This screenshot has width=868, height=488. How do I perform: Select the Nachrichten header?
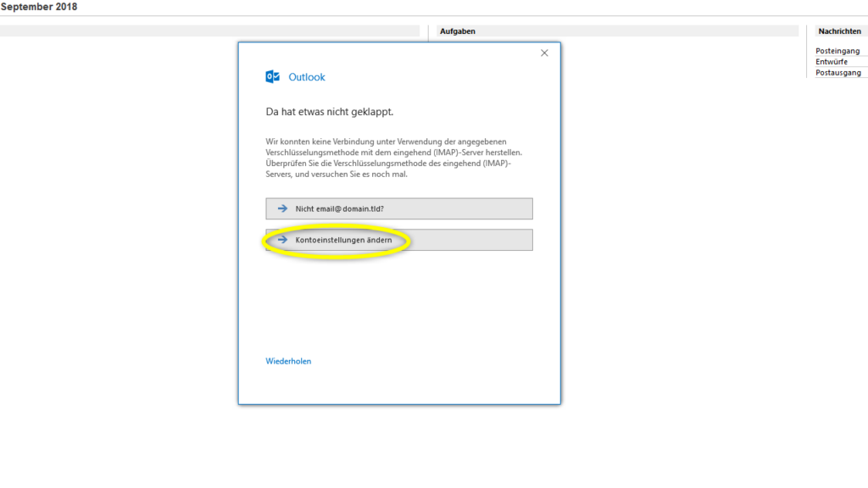click(x=840, y=30)
